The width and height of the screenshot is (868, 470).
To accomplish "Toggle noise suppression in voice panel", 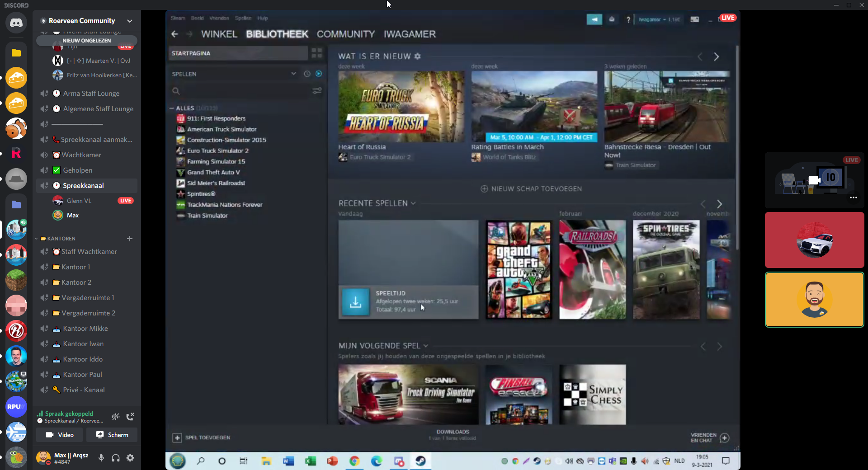I will click(116, 417).
